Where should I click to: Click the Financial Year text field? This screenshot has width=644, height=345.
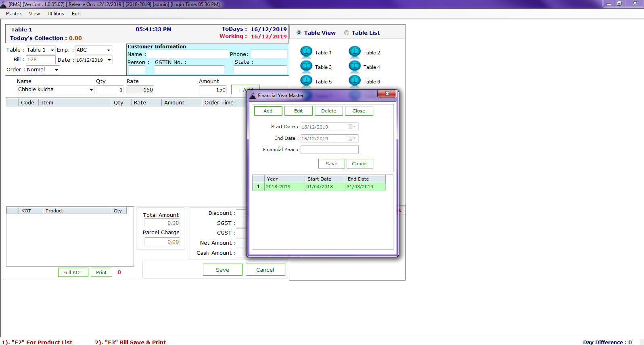pyautogui.click(x=329, y=150)
